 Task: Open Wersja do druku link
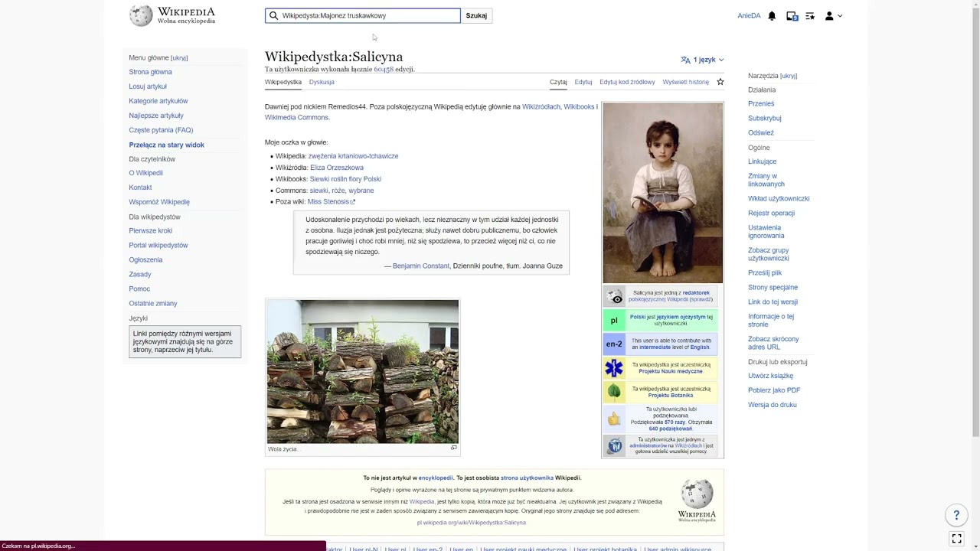[773, 405]
